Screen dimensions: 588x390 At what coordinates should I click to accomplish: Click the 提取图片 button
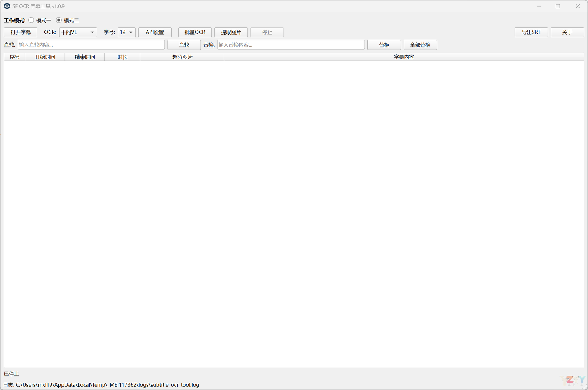coord(231,32)
